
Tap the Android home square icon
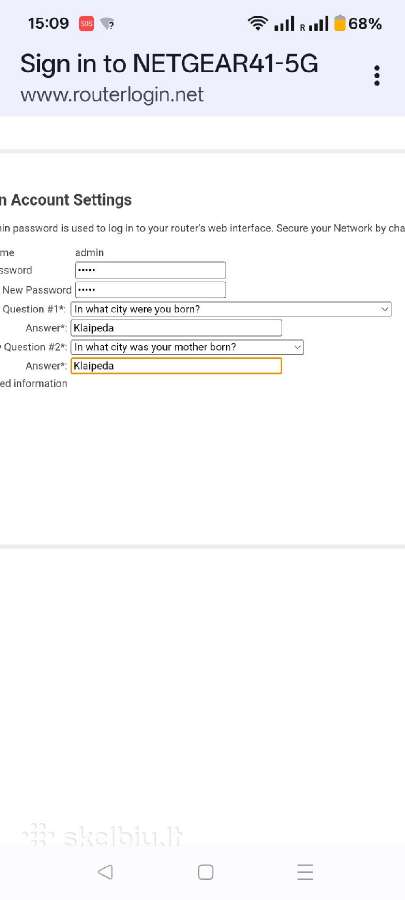[205, 872]
